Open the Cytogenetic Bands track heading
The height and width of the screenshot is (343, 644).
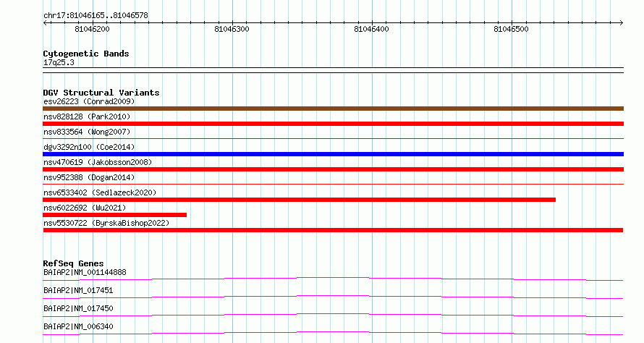(x=86, y=54)
